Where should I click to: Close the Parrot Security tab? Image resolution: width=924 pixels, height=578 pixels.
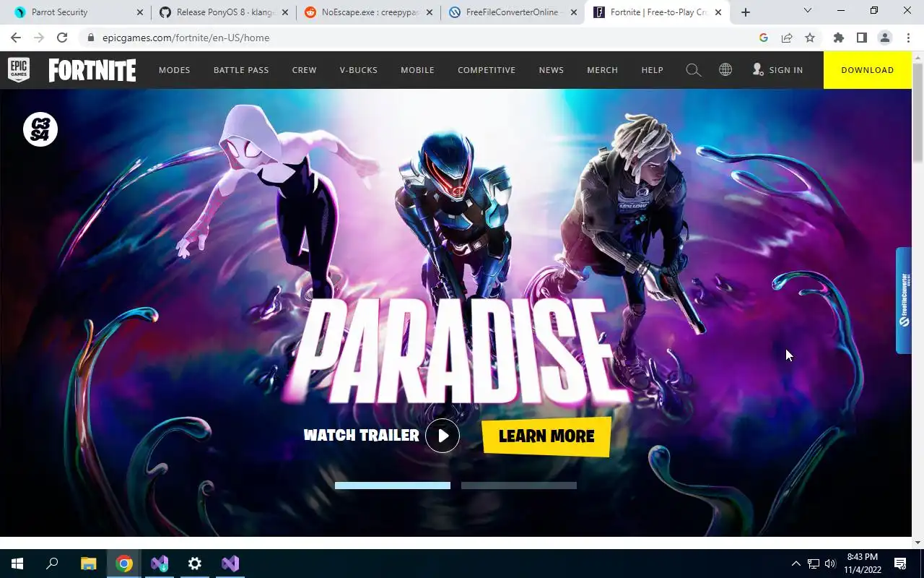140,12
